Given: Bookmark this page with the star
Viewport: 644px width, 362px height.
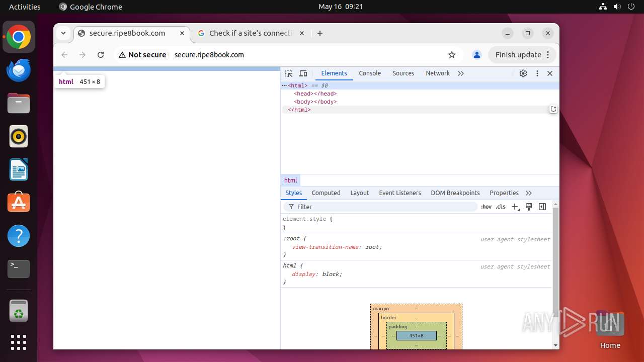Looking at the screenshot, I should click(x=452, y=55).
